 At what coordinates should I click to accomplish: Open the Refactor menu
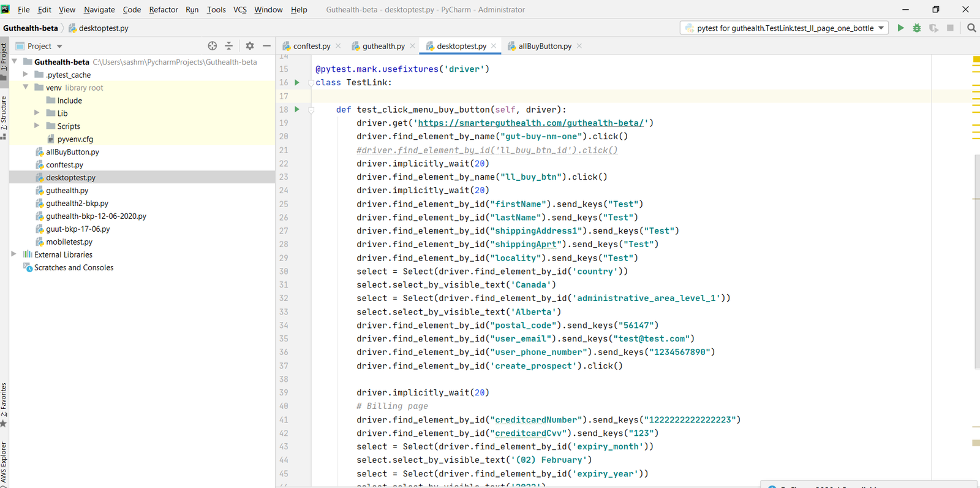tap(164, 10)
